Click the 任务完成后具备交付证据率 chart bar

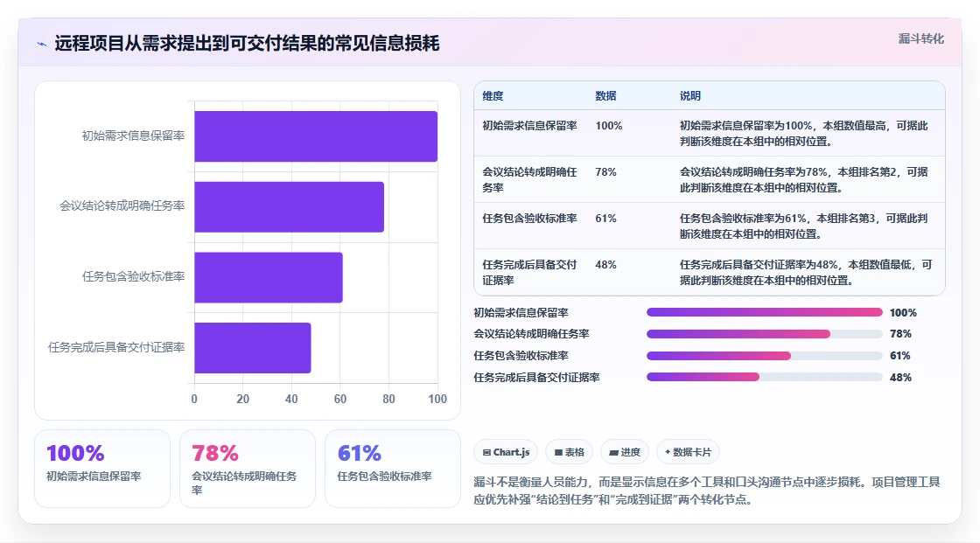tap(253, 348)
